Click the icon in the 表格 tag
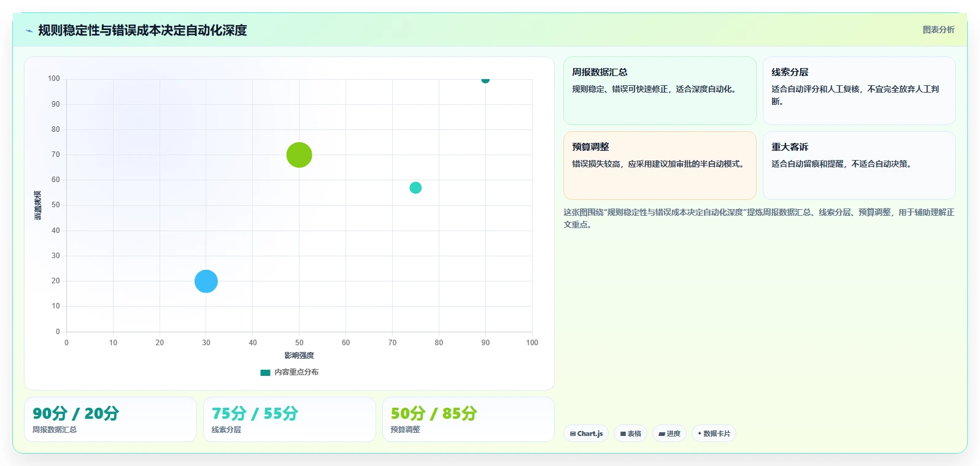The height and width of the screenshot is (466, 980). pos(623,434)
